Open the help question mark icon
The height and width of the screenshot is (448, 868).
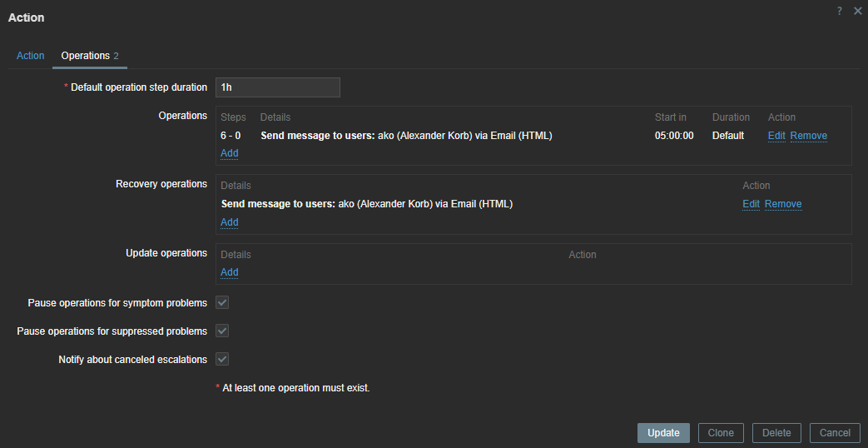(840, 11)
